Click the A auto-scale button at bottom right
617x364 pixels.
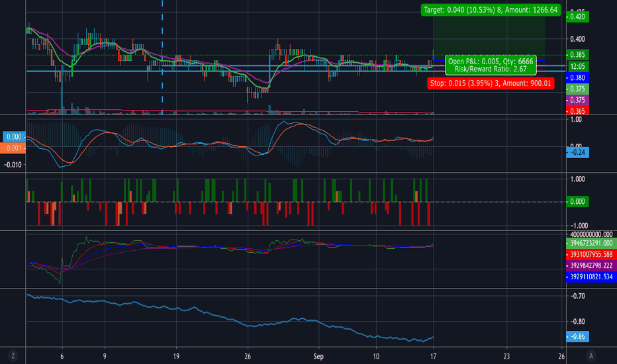point(591,356)
